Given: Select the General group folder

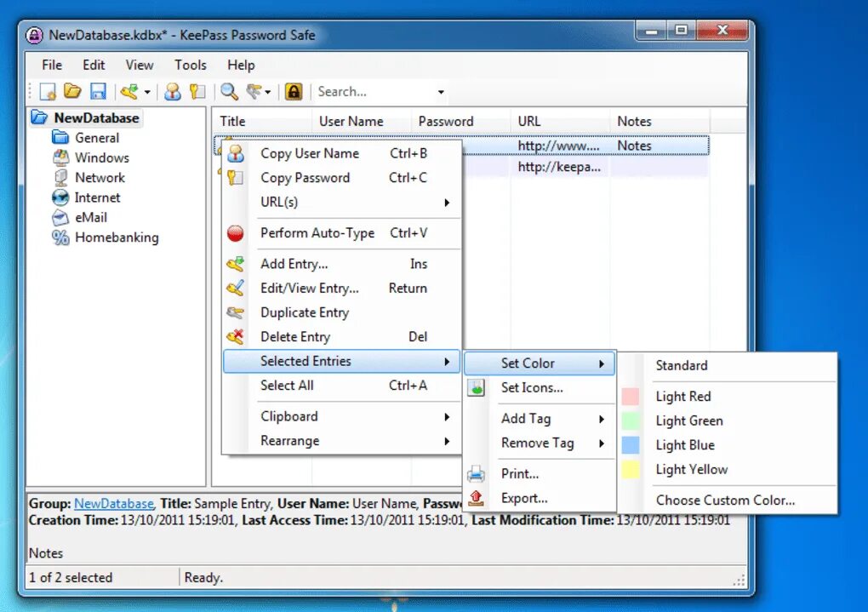Looking at the screenshot, I should coord(97,138).
